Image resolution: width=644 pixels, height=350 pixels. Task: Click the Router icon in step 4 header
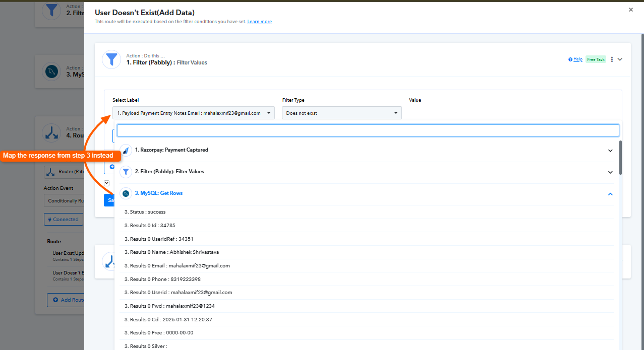pos(51,132)
